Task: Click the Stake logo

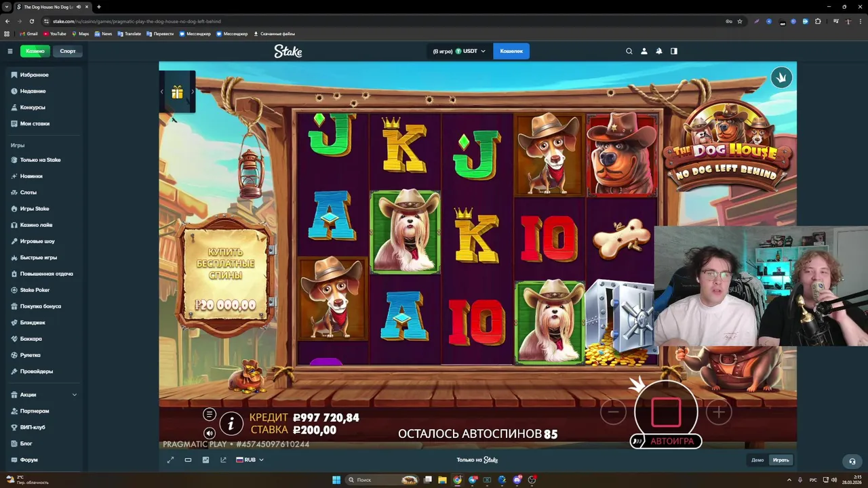Action: pyautogui.click(x=288, y=51)
